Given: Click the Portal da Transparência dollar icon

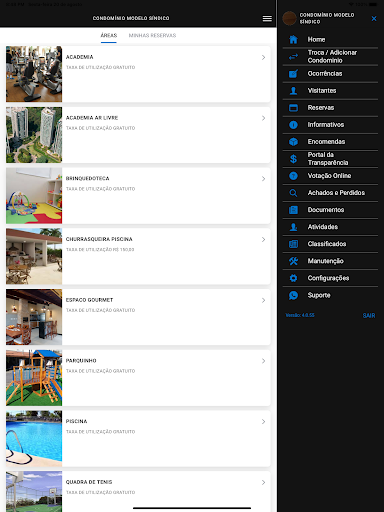Looking at the screenshot, I should click(293, 159).
